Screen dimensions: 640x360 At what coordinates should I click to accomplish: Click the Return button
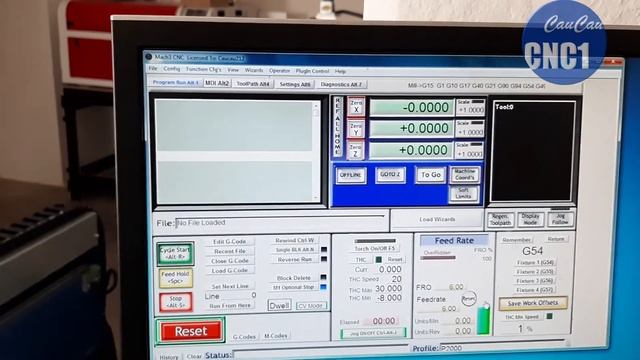(x=556, y=239)
